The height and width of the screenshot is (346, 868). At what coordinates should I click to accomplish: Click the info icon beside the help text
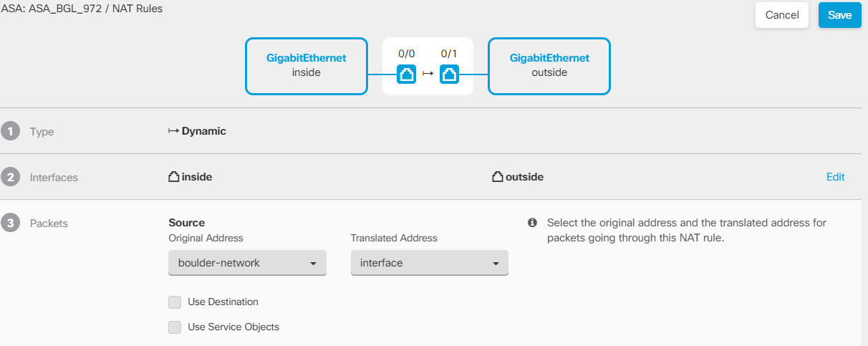pyautogui.click(x=532, y=223)
